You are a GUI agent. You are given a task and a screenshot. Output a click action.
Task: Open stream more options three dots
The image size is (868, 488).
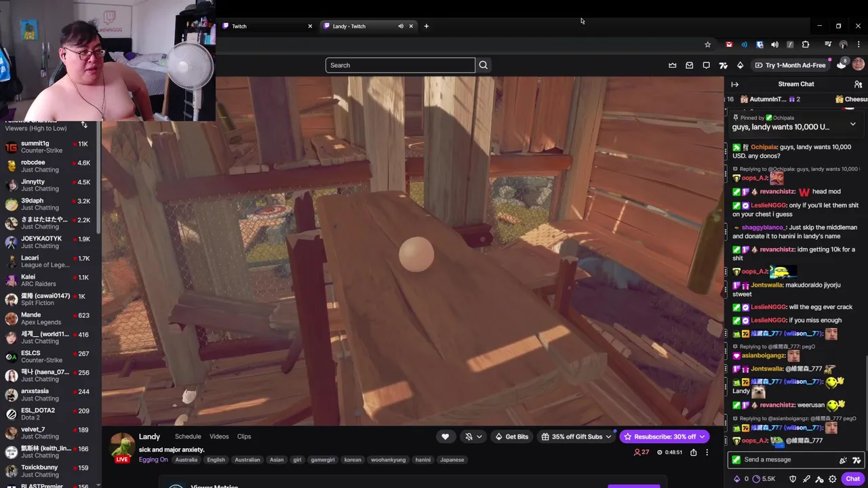[707, 452]
